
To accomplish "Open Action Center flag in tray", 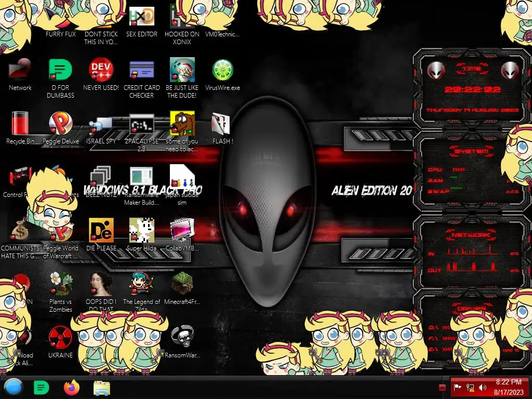I will pyautogui.click(x=457, y=388).
